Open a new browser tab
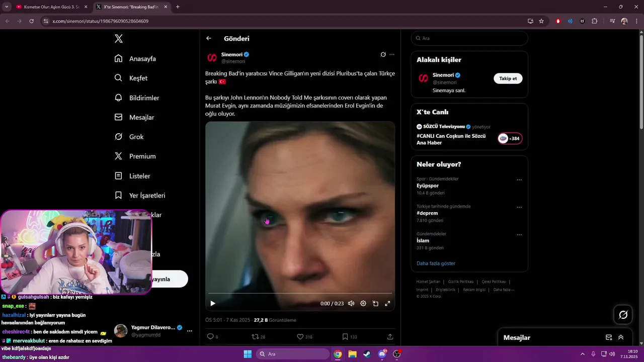 [178, 7]
